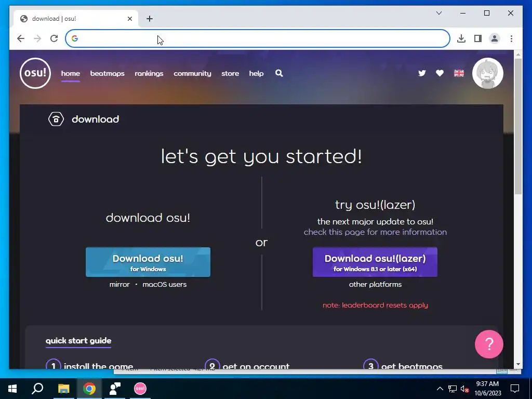
Task: Open File Explorer from the taskbar
Action: point(63,389)
